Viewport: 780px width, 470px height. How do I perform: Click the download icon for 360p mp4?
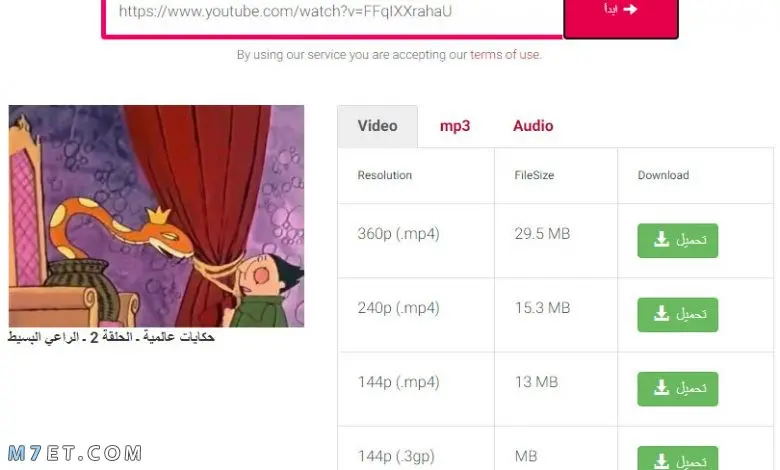click(x=661, y=239)
